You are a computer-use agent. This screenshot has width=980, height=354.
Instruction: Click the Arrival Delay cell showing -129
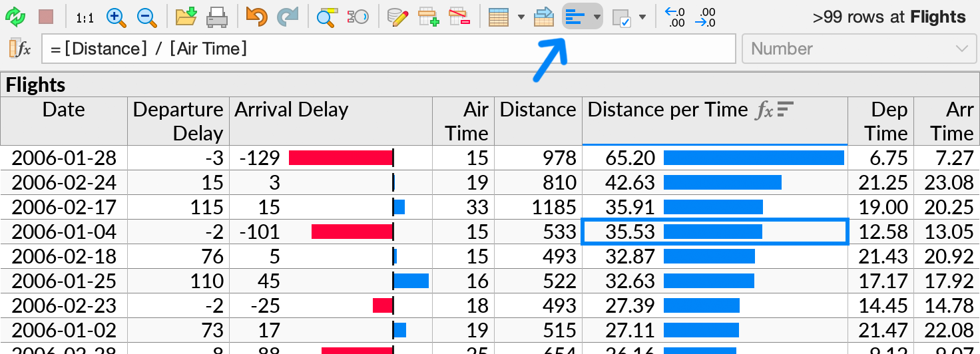click(x=331, y=158)
